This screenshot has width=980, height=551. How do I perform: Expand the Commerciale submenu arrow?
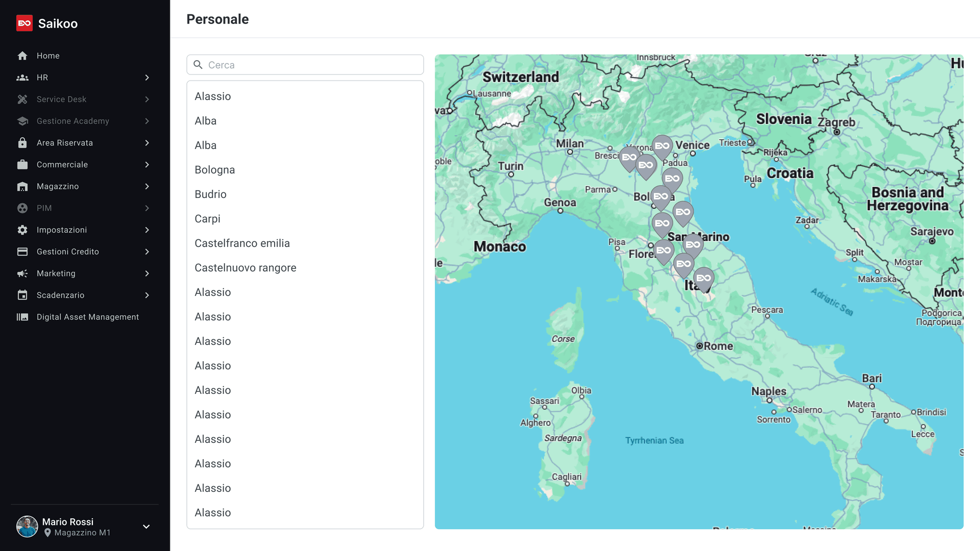tap(147, 164)
